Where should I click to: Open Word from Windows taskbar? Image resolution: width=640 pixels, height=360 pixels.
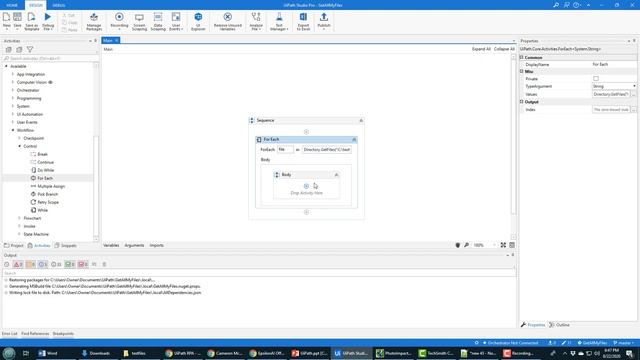[49, 353]
